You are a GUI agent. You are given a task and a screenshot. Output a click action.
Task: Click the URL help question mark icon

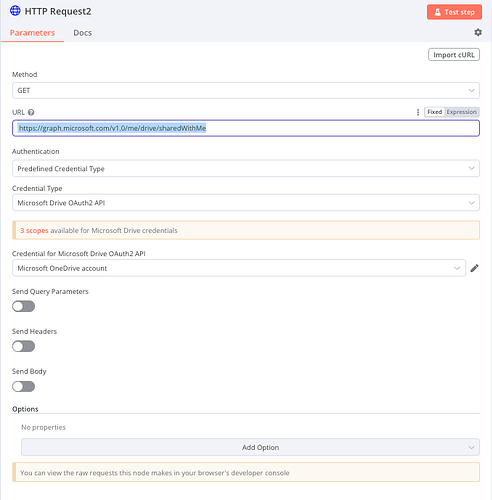(31, 112)
